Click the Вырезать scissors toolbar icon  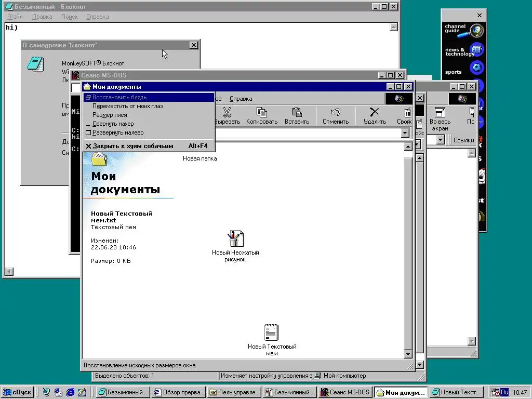227,112
